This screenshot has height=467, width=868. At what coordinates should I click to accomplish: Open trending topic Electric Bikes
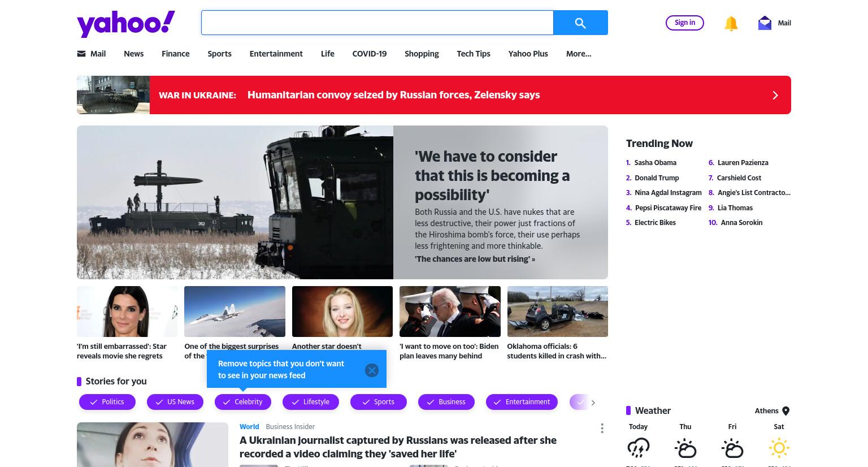pos(655,223)
